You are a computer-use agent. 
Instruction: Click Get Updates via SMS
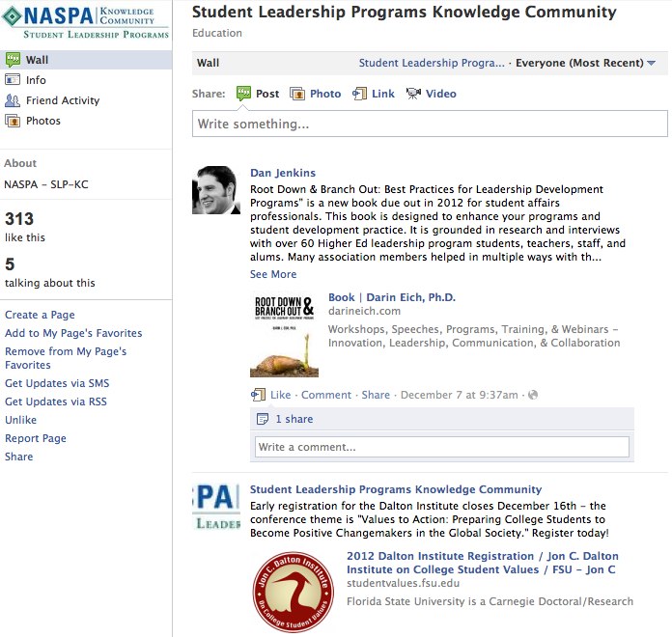pyautogui.click(x=57, y=383)
